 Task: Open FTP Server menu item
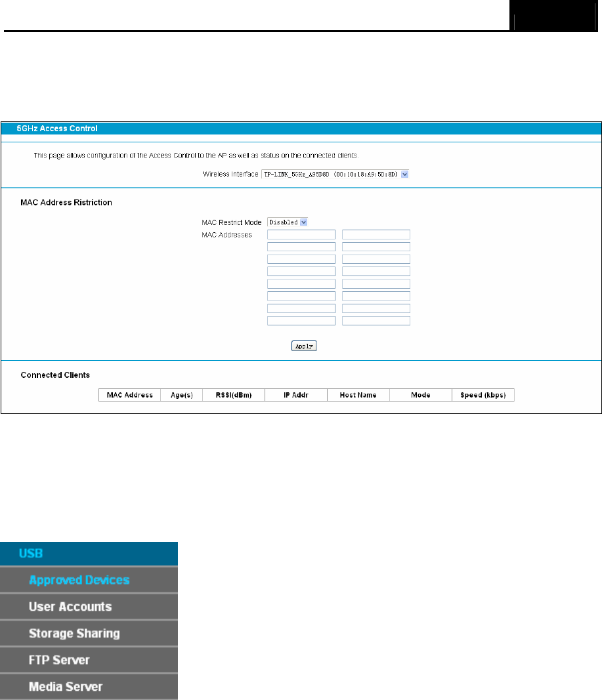click(89, 660)
